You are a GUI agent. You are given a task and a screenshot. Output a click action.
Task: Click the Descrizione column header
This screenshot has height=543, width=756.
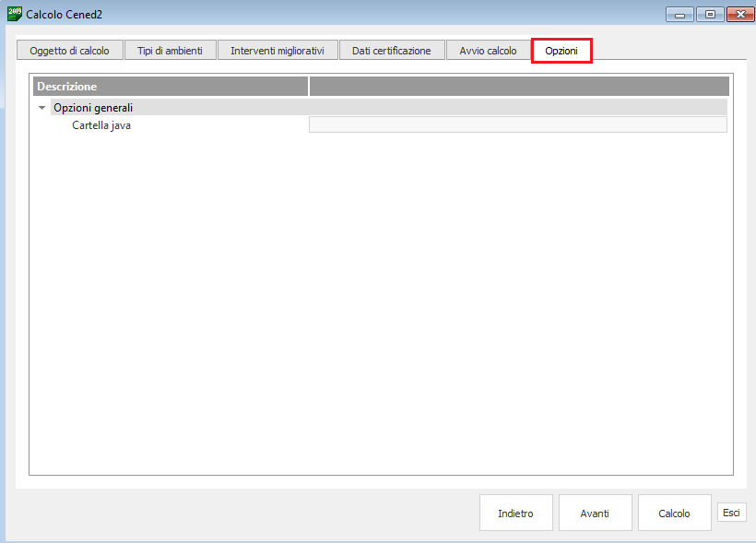[171, 87]
